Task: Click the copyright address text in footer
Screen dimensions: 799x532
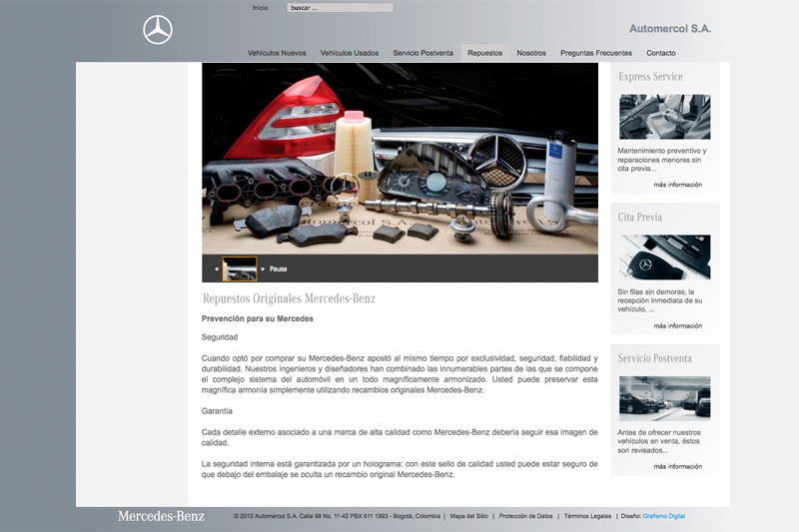Action: point(337,516)
